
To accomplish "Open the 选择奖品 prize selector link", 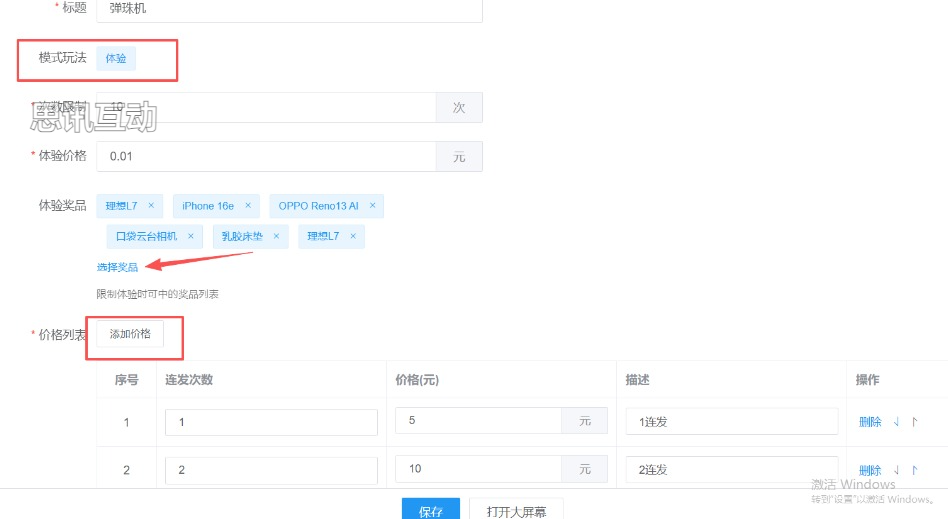I will coord(117,267).
